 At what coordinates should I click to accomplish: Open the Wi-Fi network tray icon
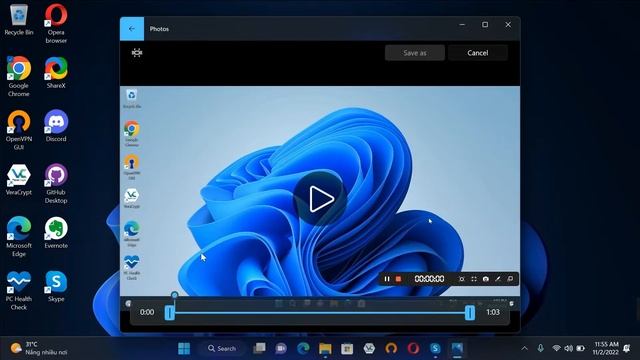(556, 348)
